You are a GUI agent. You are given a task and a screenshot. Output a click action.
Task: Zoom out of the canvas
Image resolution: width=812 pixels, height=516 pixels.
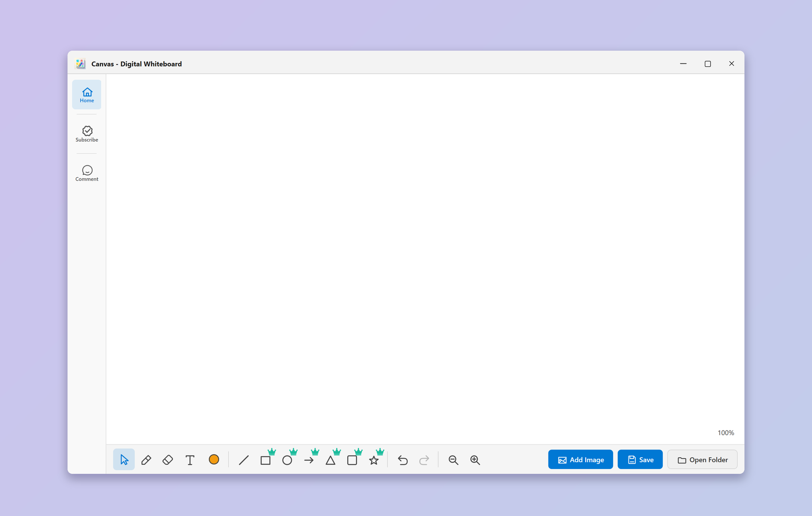click(453, 460)
